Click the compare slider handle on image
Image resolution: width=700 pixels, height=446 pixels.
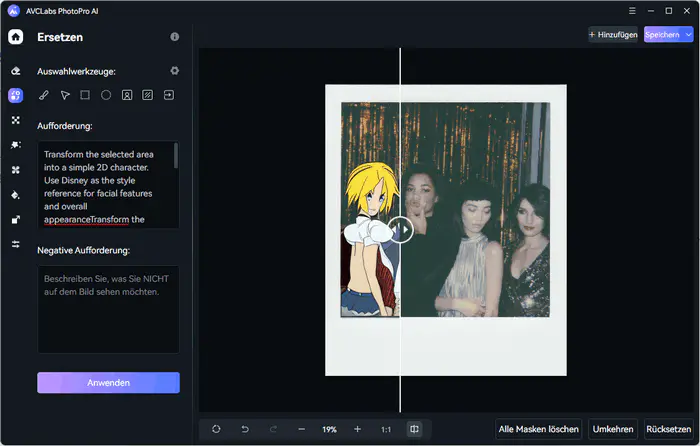click(x=400, y=229)
